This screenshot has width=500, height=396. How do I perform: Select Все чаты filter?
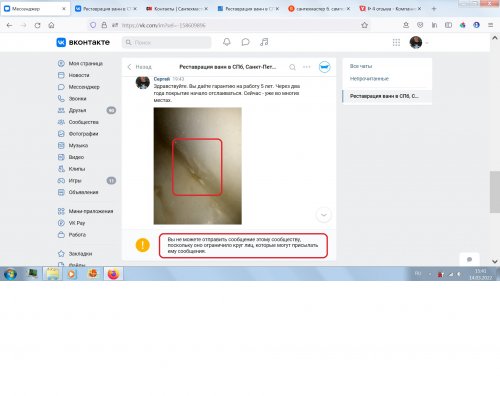pyautogui.click(x=361, y=66)
